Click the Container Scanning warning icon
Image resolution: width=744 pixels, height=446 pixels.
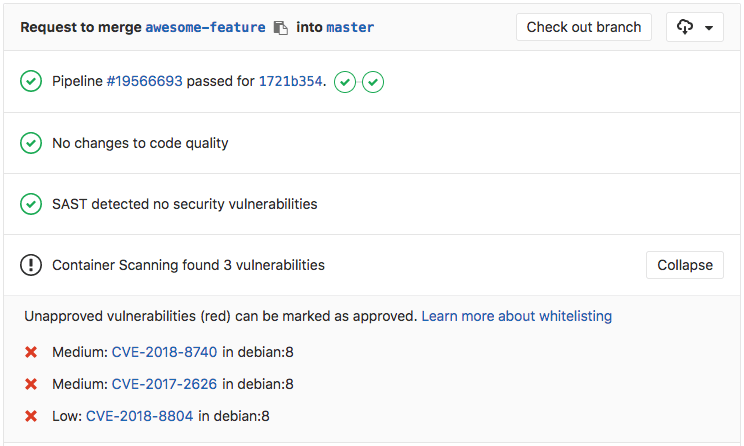31,265
